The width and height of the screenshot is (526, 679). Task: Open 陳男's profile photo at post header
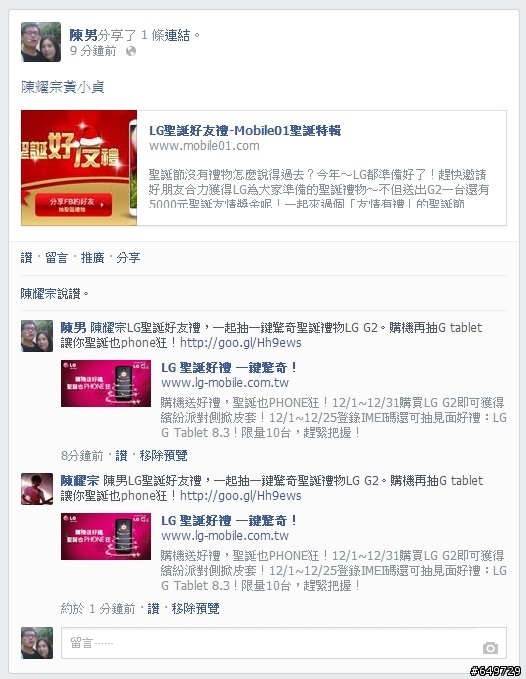41,42
